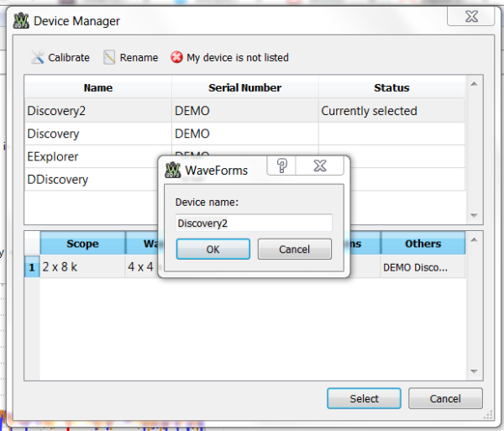Click the 'Currently selected' status cell
This screenshot has height=431, width=504.
(x=391, y=111)
